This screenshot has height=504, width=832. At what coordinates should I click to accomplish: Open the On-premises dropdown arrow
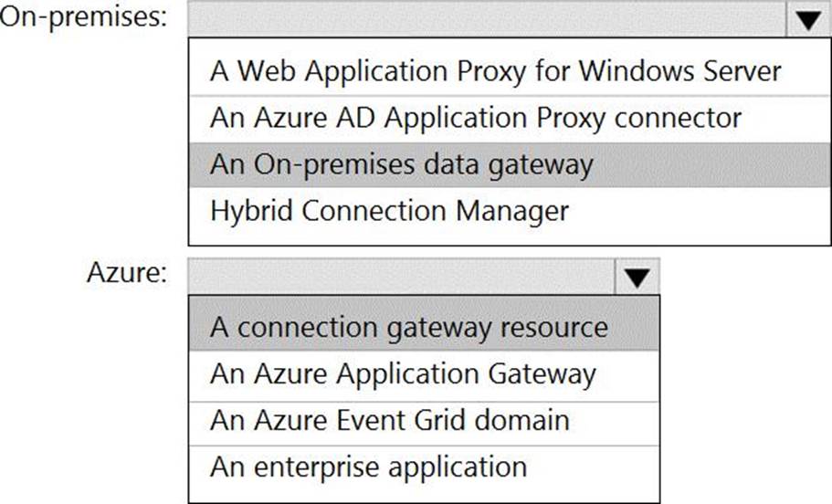[x=808, y=20]
